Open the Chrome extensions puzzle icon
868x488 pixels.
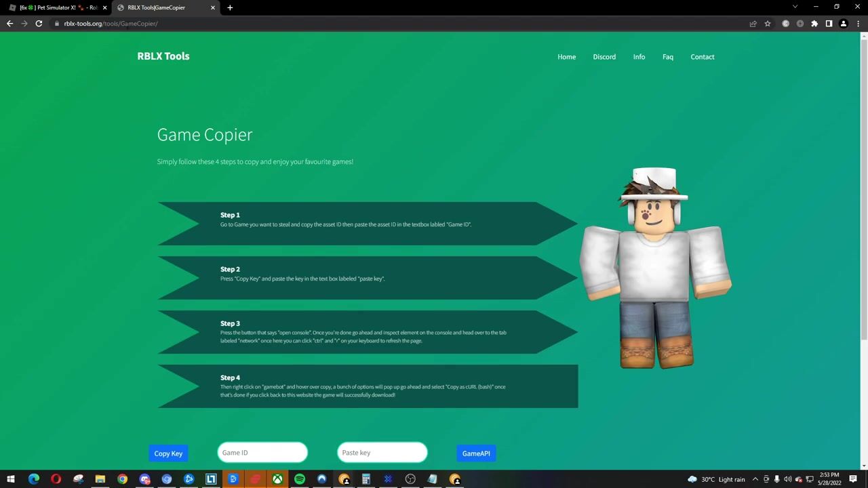pyautogui.click(x=814, y=24)
